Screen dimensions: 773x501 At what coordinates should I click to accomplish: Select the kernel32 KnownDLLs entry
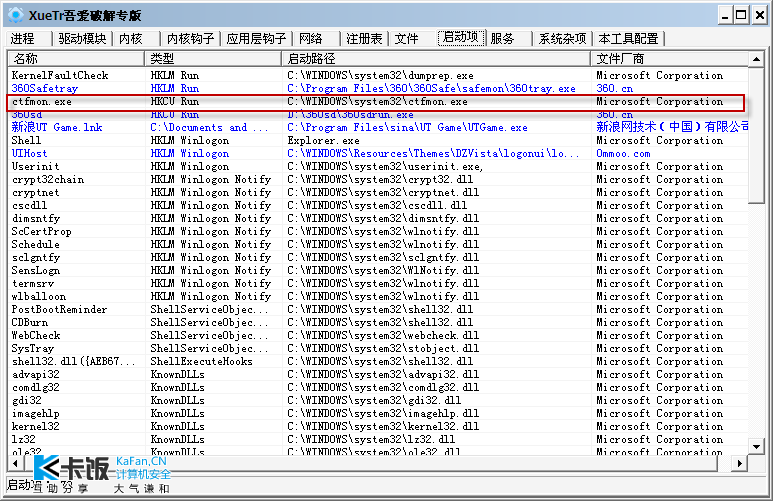(378, 426)
